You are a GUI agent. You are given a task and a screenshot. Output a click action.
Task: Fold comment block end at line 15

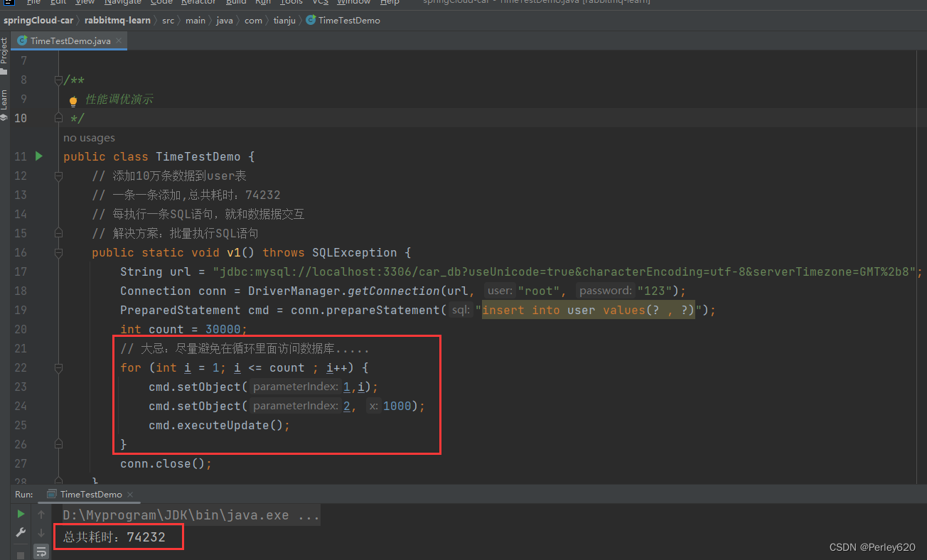point(58,233)
